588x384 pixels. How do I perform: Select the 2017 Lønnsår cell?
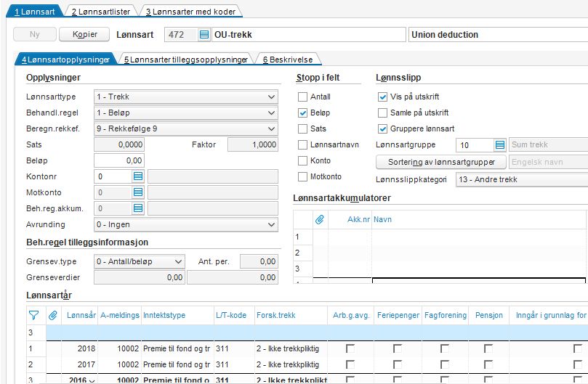pos(80,364)
